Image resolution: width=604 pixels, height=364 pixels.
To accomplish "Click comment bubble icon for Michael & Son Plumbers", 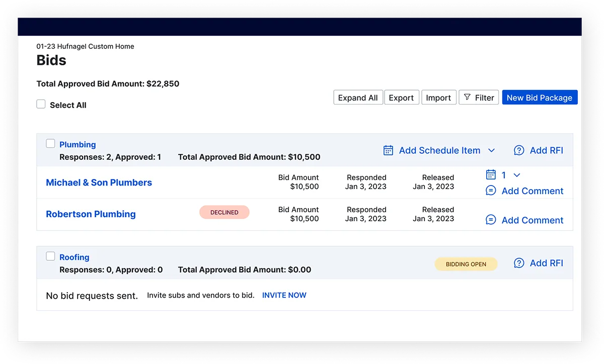I will point(491,191).
